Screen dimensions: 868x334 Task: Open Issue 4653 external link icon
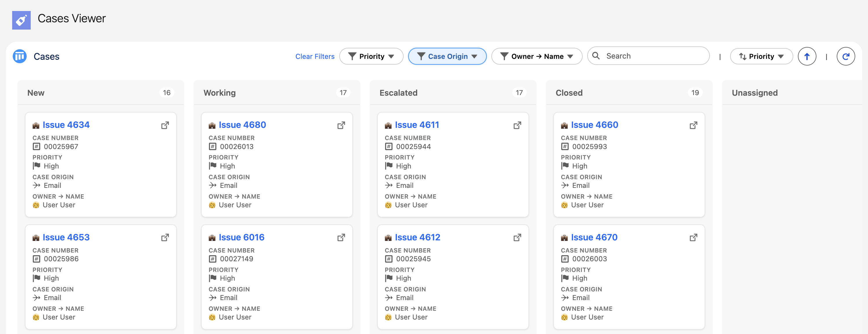coord(165,238)
